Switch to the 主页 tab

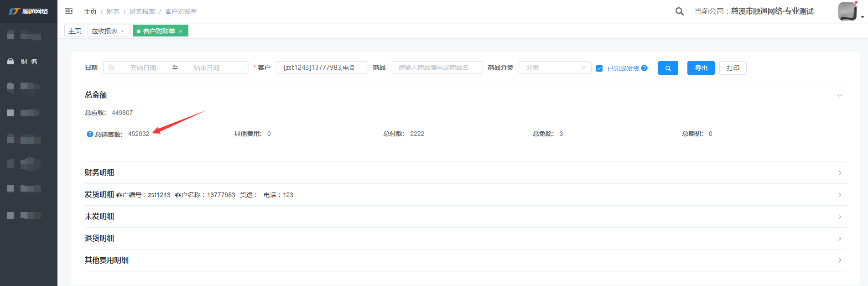[x=75, y=31]
